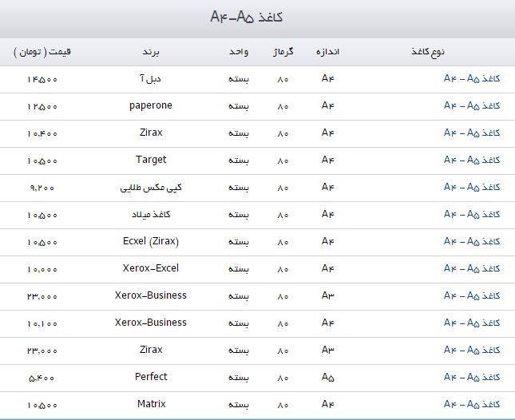This screenshot has width=515, height=420.
Task: Click the price ۹,۲۰۰ for کپی مکس طلایی
Action: point(42,188)
